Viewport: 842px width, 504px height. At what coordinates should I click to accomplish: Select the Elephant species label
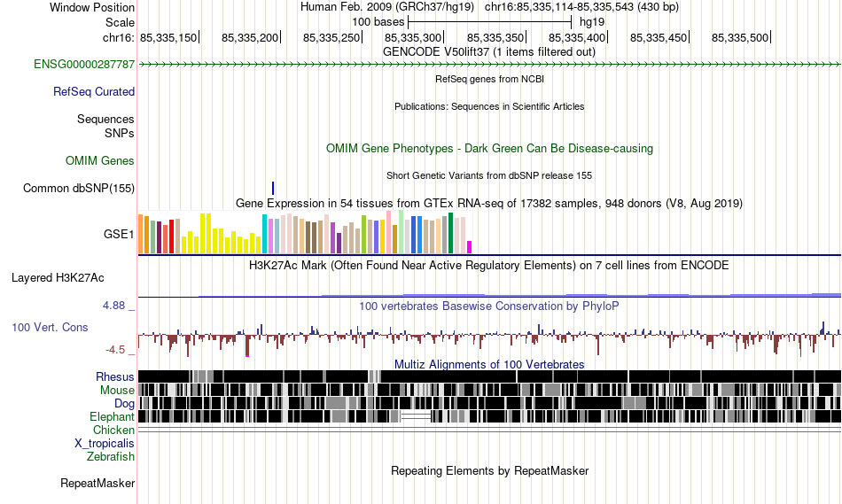pos(113,417)
